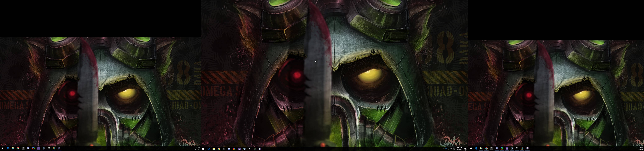This screenshot has height=151, width=644.
Task: Click right-monitor taskbar icon between Twitch and Epic Games
Action: (512, 148)
